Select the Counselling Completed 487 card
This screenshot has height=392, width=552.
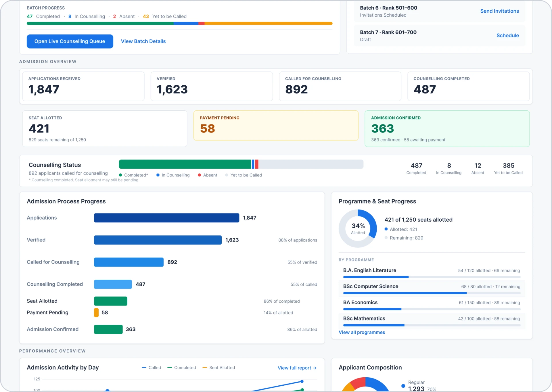pyautogui.click(x=468, y=86)
